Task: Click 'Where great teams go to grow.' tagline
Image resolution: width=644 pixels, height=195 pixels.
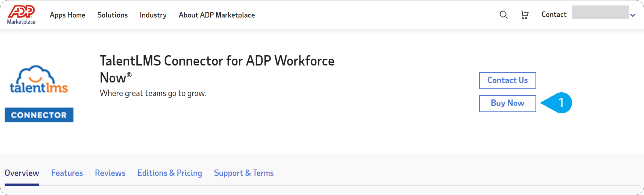Action: 153,93
